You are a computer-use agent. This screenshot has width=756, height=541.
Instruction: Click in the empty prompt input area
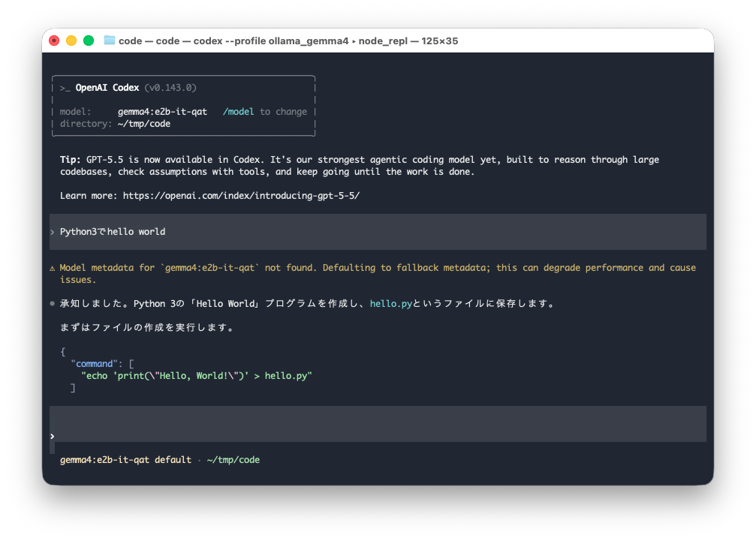378,424
